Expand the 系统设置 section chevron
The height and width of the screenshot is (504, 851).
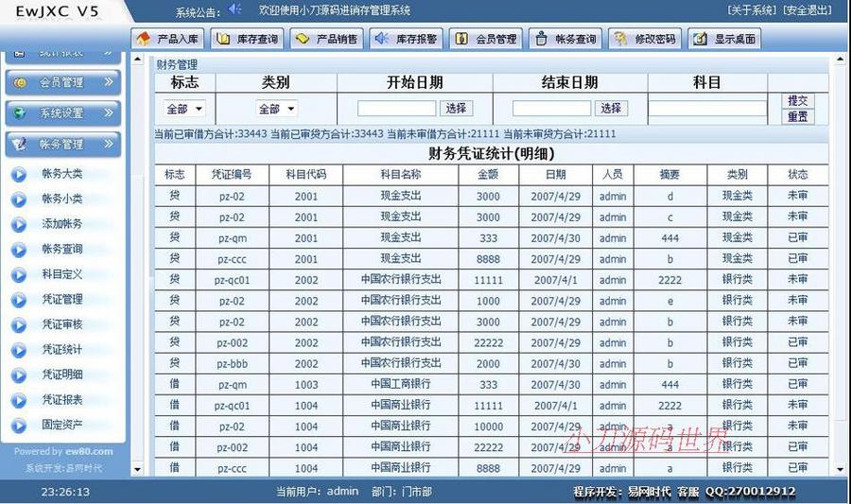(109, 113)
